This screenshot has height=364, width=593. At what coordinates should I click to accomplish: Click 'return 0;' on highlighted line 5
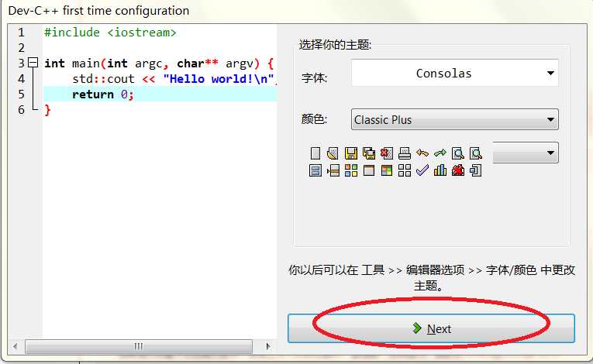[103, 94]
